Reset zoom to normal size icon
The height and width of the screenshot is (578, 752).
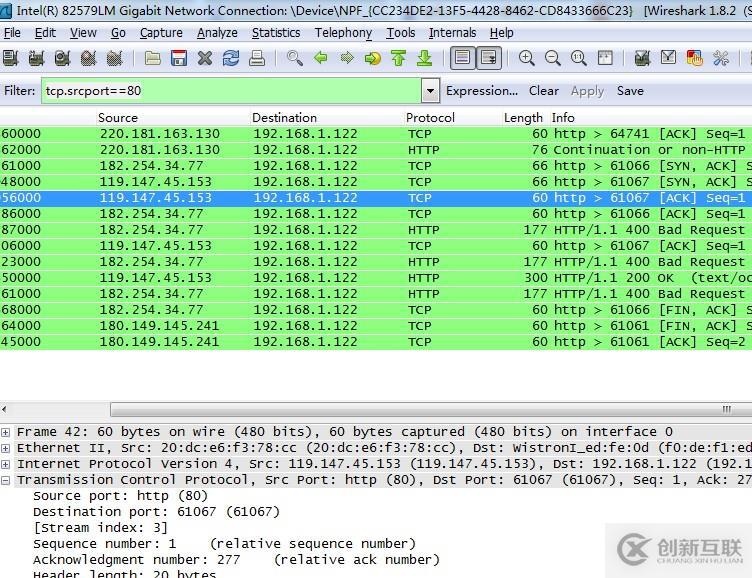pos(578,58)
